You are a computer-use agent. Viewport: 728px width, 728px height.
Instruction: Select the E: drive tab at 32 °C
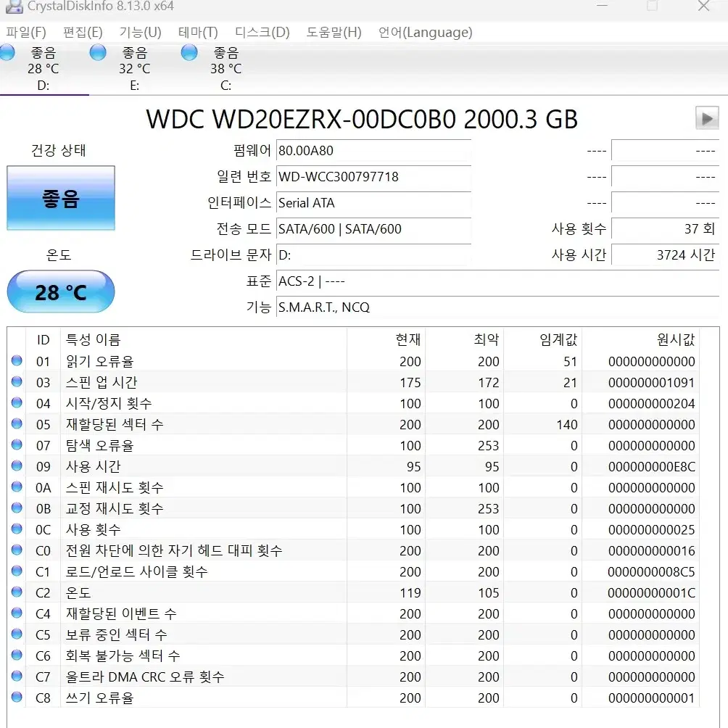point(135,69)
